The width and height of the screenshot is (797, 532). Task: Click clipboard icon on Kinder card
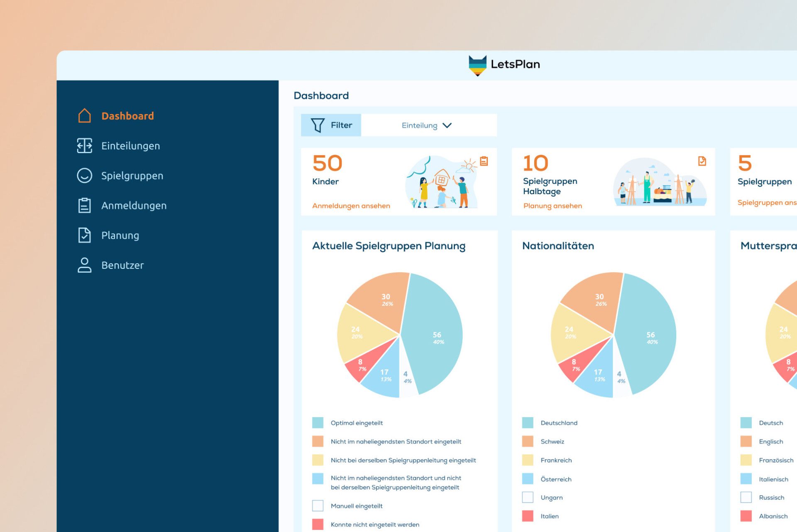484,161
